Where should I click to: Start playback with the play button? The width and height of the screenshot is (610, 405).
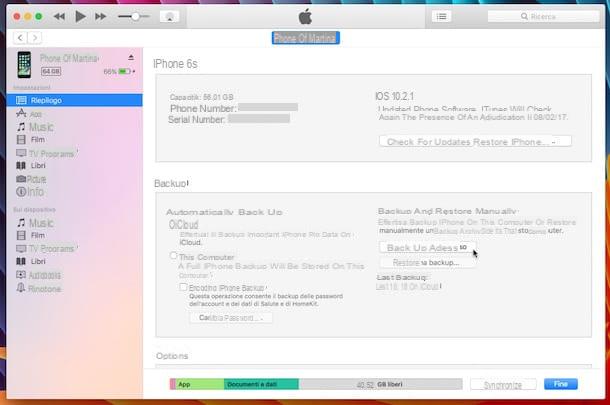pyautogui.click(x=80, y=16)
